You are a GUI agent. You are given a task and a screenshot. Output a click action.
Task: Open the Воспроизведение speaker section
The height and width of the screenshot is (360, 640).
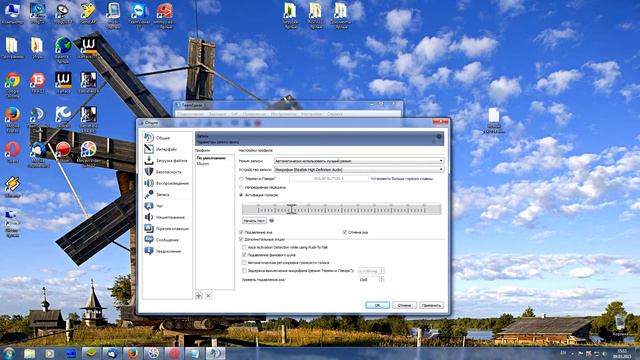167,183
